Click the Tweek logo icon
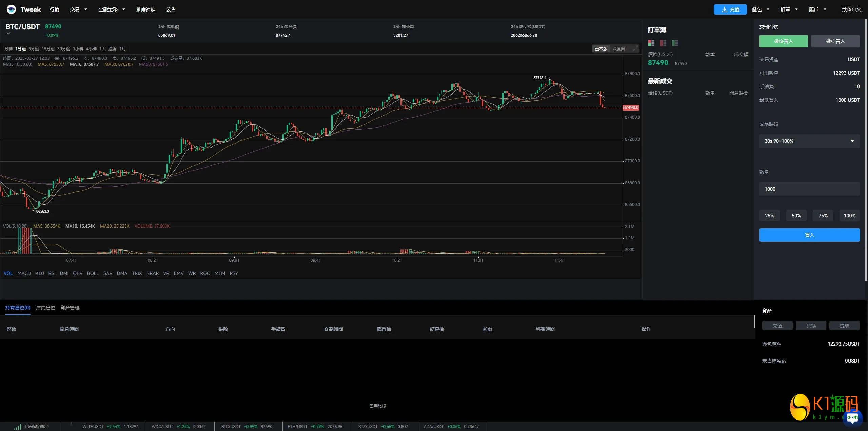Screen dimensions: 868x431 [x=11, y=9]
